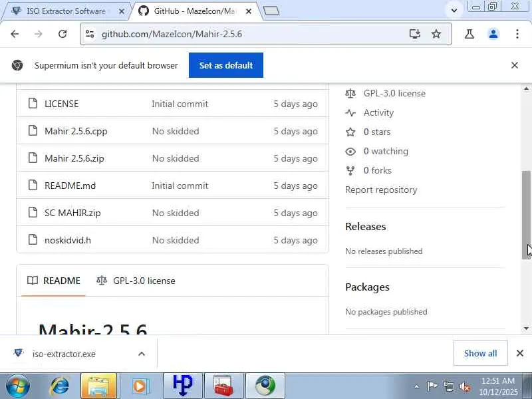Click file icon next to LICENSE
Screen dimensions: 532x399
(33, 103)
